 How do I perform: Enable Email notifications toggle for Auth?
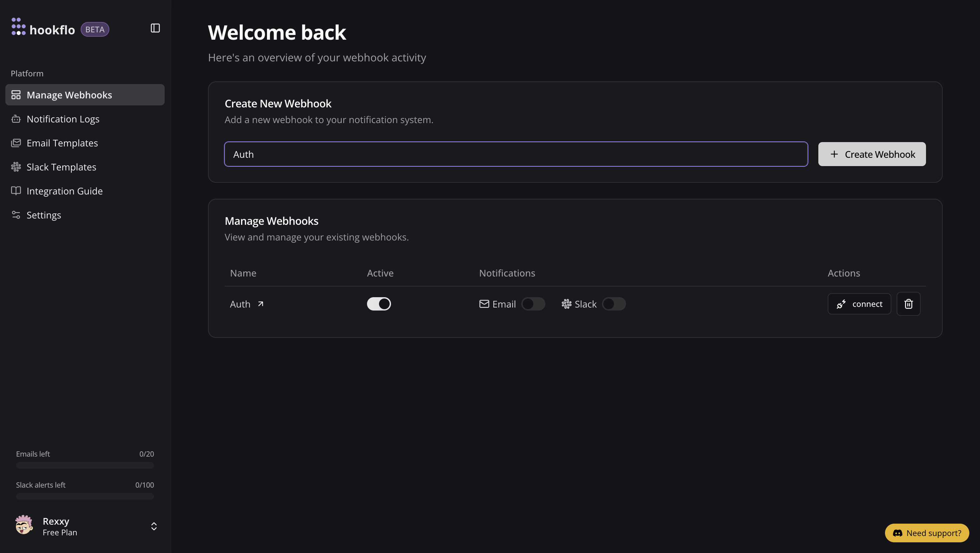[533, 304]
